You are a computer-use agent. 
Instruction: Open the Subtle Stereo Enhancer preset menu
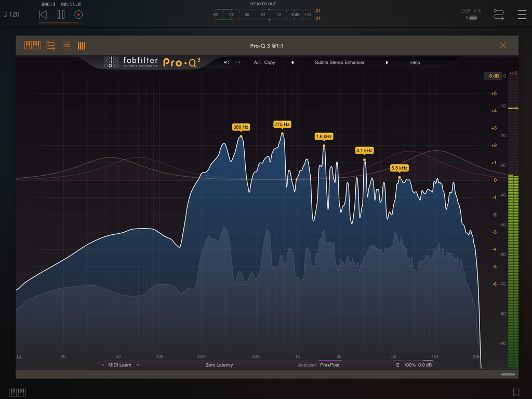[339, 62]
